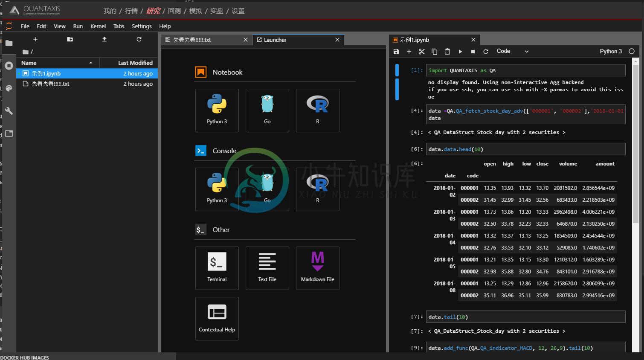644x360 pixels.
Task: Click the new launcher plus icon
Action: pyautogui.click(x=35, y=39)
